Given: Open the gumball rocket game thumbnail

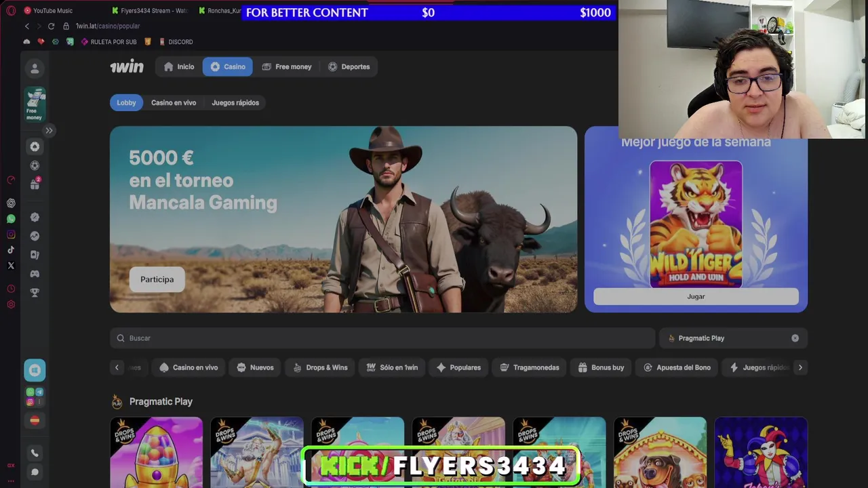Looking at the screenshot, I should (x=156, y=452).
